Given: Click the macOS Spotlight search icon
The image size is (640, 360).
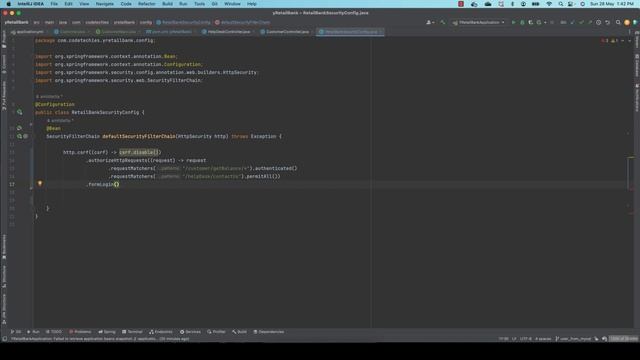Looking at the screenshot, I should (x=561, y=4).
